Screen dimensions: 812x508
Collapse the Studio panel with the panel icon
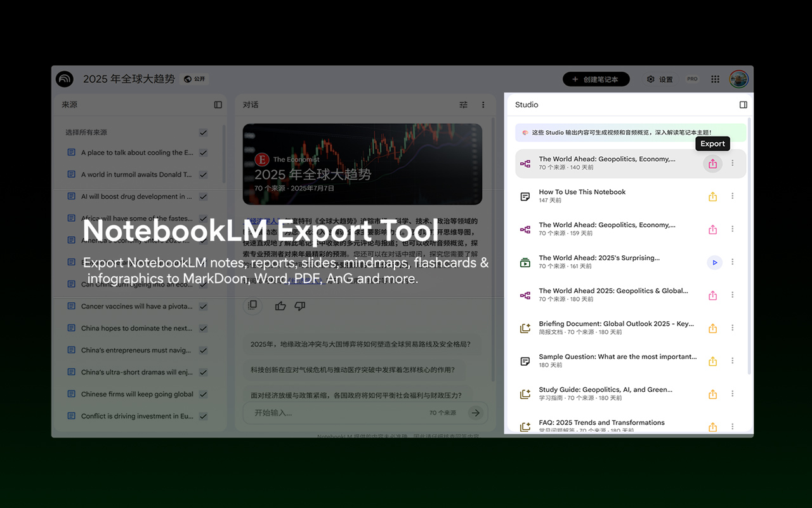(743, 105)
